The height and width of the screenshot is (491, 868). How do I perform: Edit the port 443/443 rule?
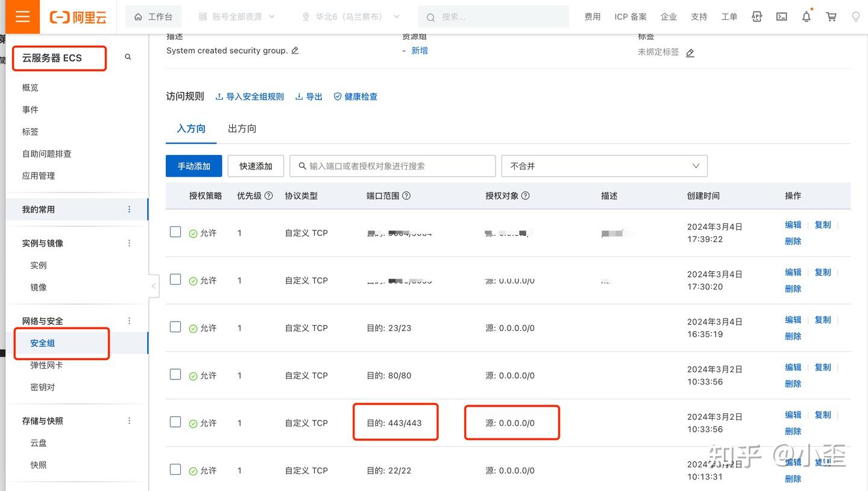[x=793, y=415]
